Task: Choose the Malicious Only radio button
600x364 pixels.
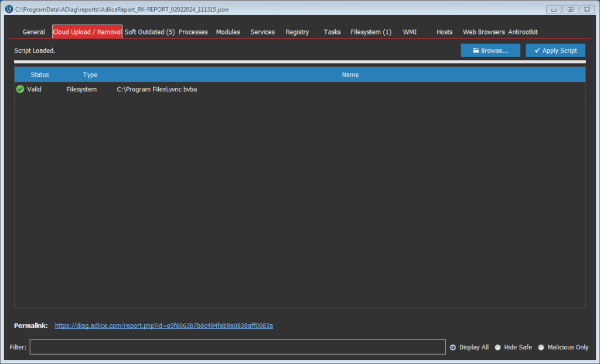Action: pos(541,347)
